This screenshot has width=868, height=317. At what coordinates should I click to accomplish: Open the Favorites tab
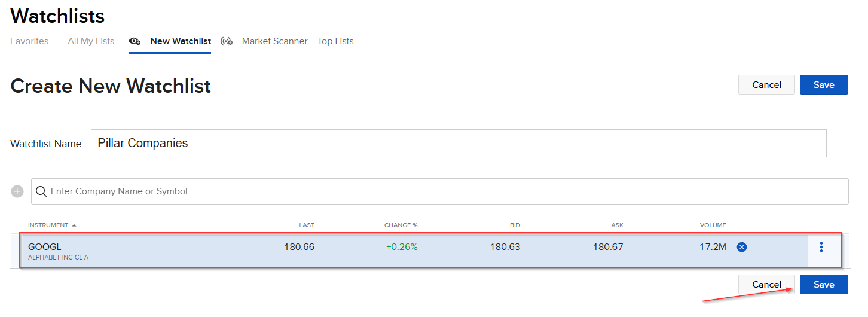point(29,41)
